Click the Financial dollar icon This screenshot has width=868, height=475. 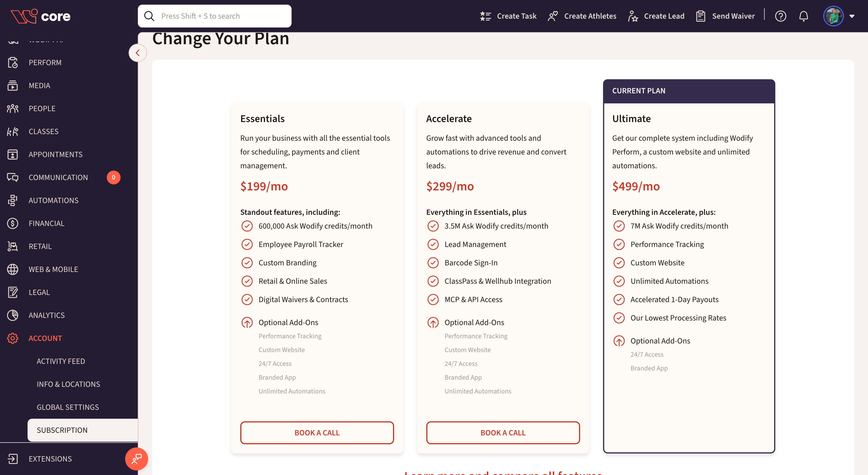click(12, 223)
